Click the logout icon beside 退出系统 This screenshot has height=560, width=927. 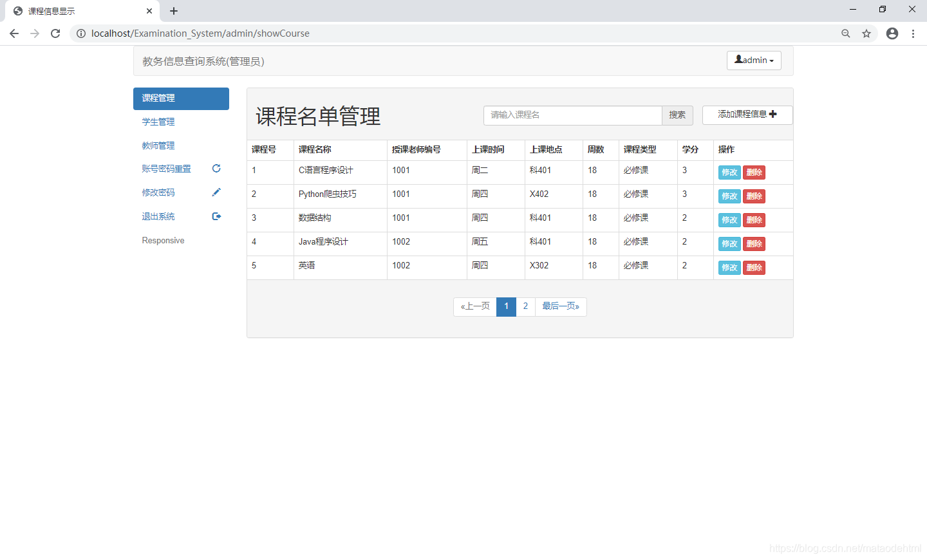216,216
